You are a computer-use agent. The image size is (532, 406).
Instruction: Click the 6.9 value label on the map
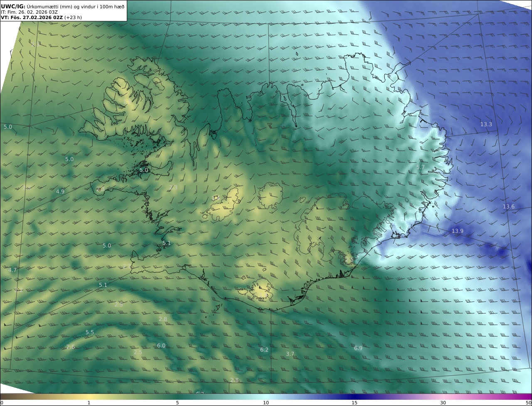358,348
